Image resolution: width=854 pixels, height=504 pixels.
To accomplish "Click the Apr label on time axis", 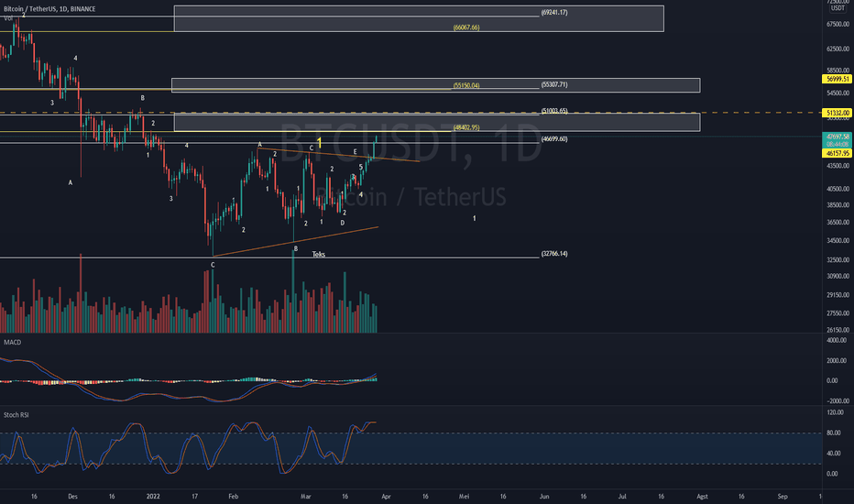I will pos(386,497).
